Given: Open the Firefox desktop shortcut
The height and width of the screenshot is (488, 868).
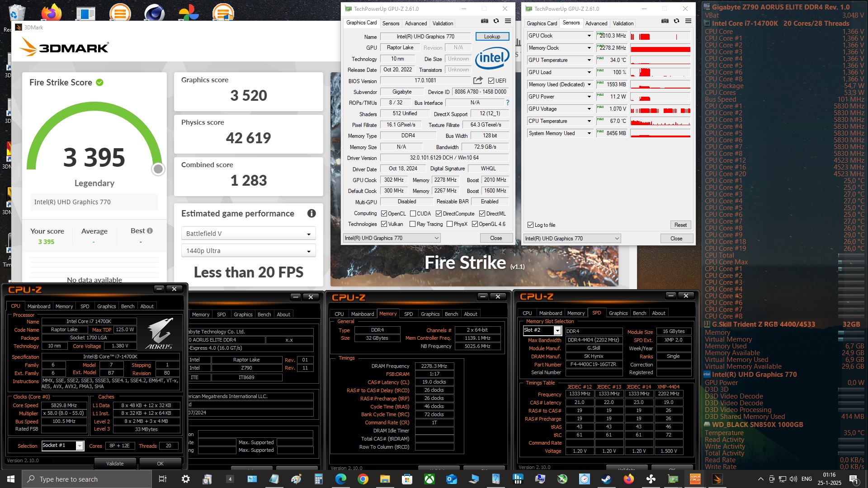Looking at the screenshot, I should pyautogui.click(x=52, y=12).
